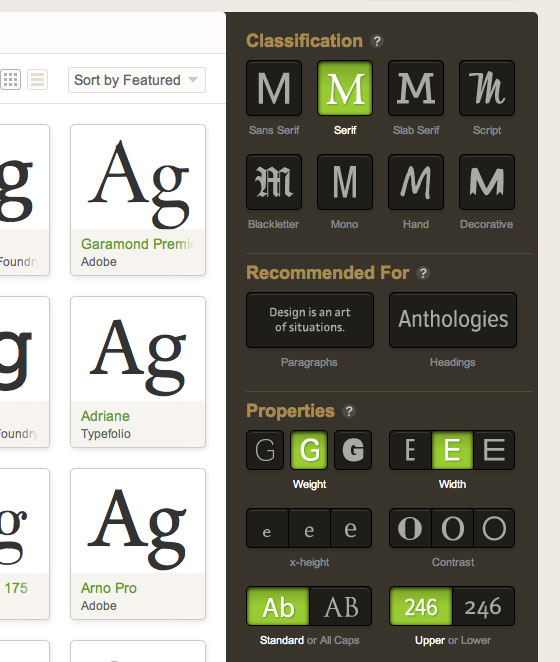Screen dimensions: 560x662
Task: Toggle Standard 'Ab' capitalization option
Action: (278, 606)
